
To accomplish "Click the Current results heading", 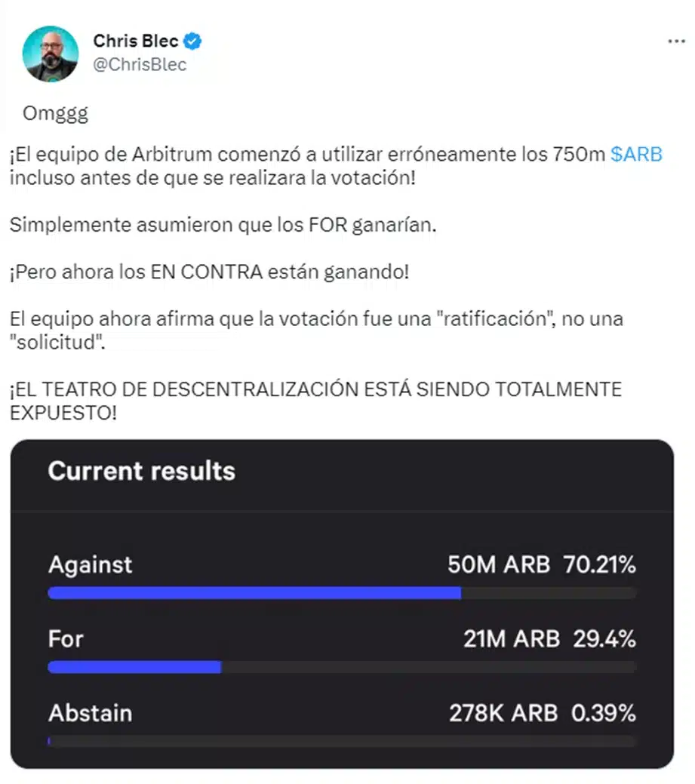I will tap(141, 471).
